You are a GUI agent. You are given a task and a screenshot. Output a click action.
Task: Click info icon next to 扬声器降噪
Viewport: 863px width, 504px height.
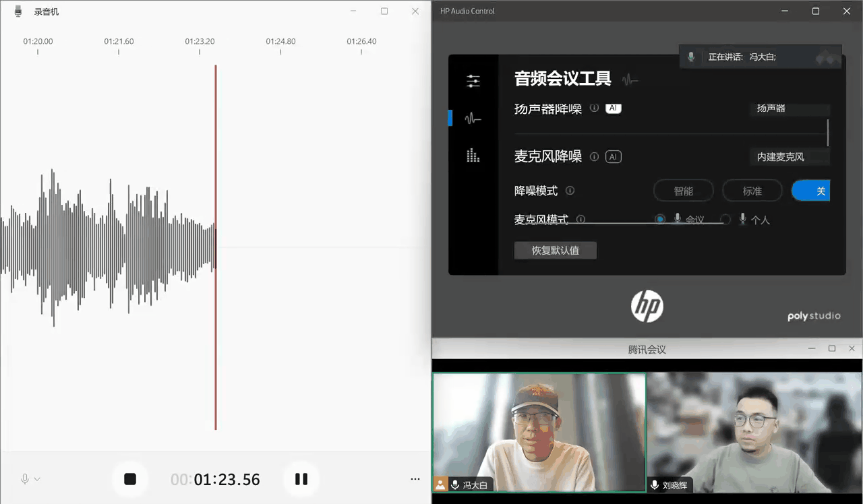tap(594, 108)
